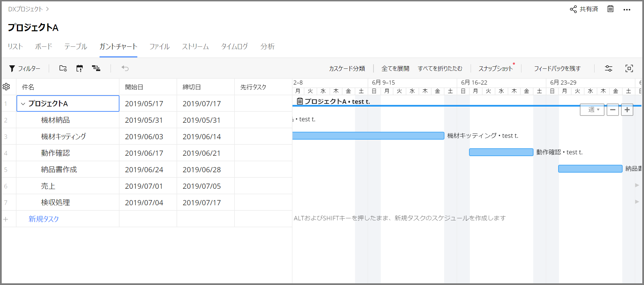
Task: Expand the DXプロジェクト breadcrumb arrow
Action: [x=47, y=9]
